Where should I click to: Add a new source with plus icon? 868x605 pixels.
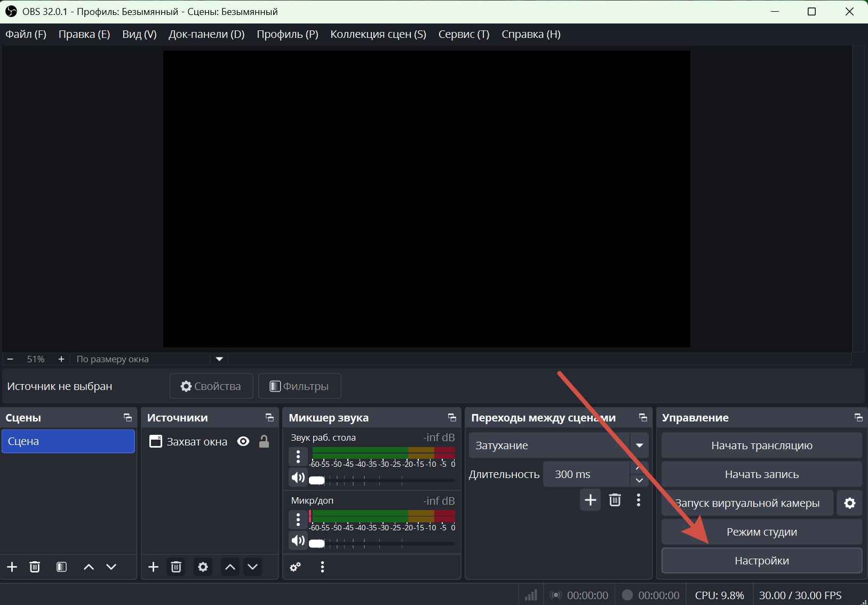(153, 567)
